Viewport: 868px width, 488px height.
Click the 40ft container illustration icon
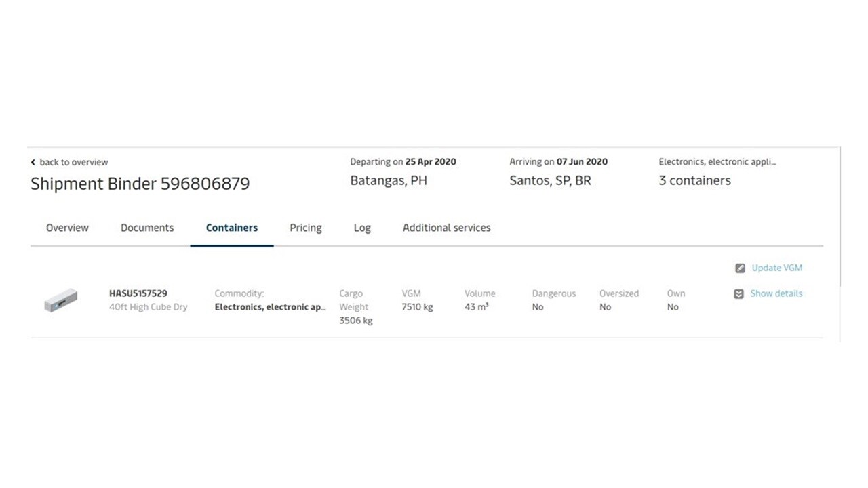[60, 299]
